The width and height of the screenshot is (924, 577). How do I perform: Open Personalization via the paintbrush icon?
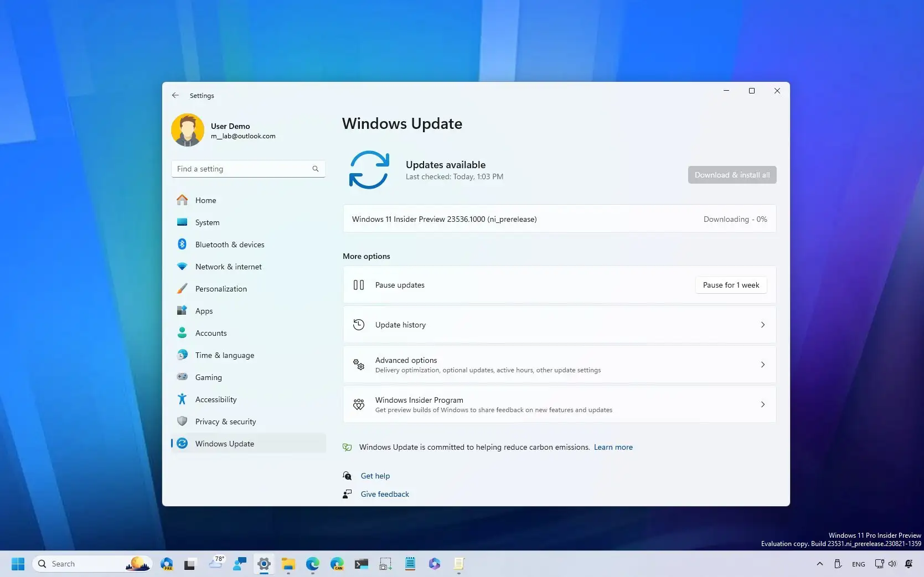(x=183, y=289)
